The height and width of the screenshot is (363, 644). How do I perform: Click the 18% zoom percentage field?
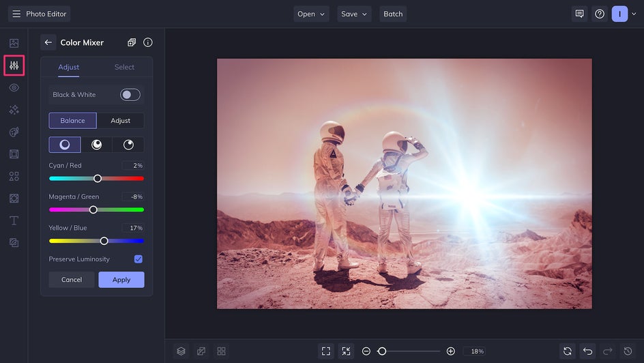(474, 351)
